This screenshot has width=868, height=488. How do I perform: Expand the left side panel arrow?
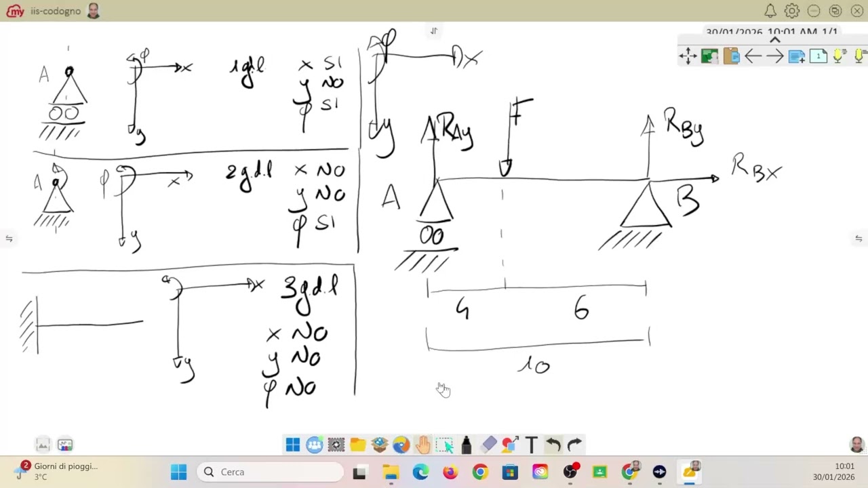pyautogui.click(x=9, y=239)
